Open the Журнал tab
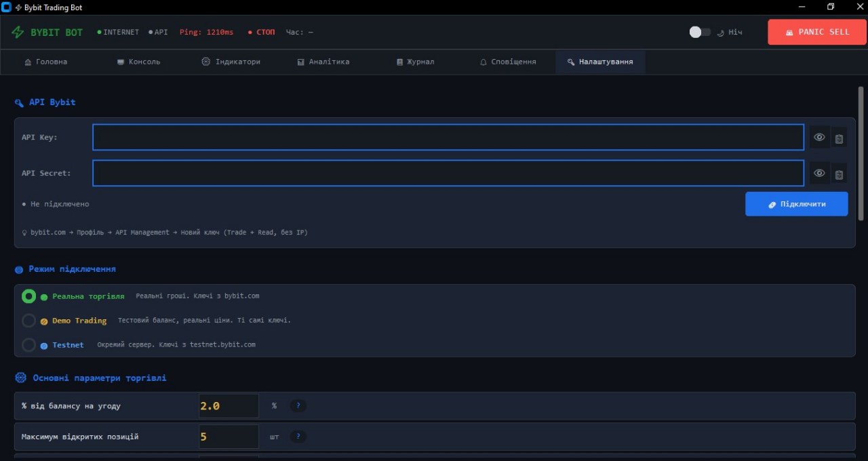This screenshot has height=461, width=868. (415, 62)
